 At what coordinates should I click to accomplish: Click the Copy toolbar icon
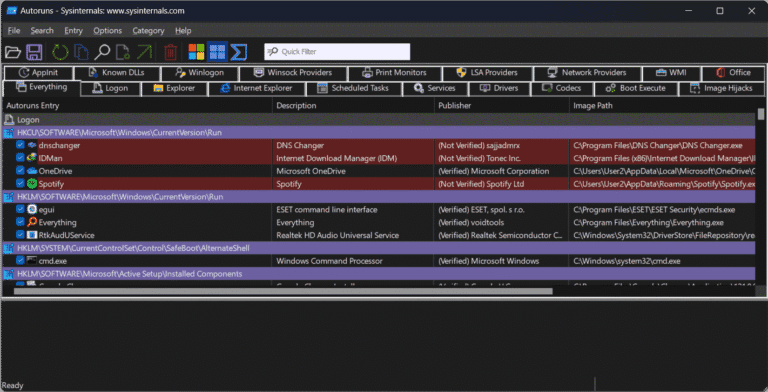[x=81, y=52]
